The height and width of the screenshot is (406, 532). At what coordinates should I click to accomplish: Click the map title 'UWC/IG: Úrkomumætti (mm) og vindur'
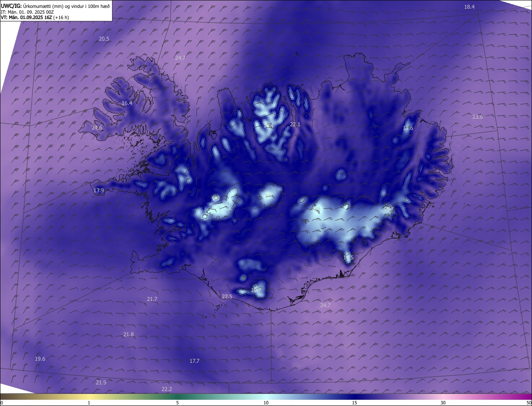pos(55,6)
